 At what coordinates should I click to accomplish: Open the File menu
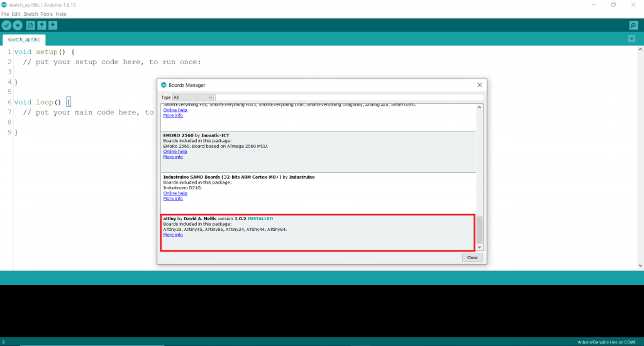tap(5, 14)
